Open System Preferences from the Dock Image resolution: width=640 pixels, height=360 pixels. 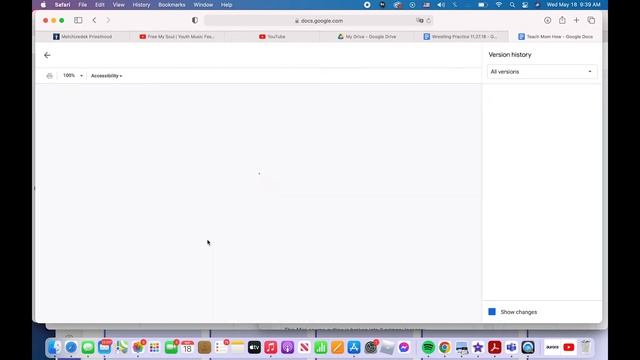(x=371, y=347)
